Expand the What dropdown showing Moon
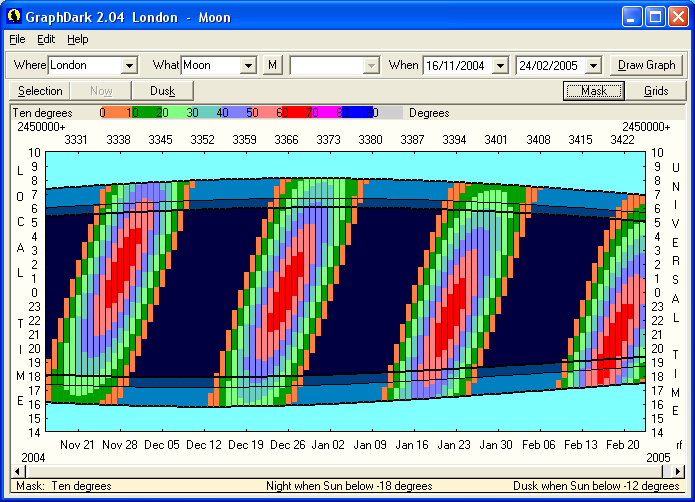 248,66
